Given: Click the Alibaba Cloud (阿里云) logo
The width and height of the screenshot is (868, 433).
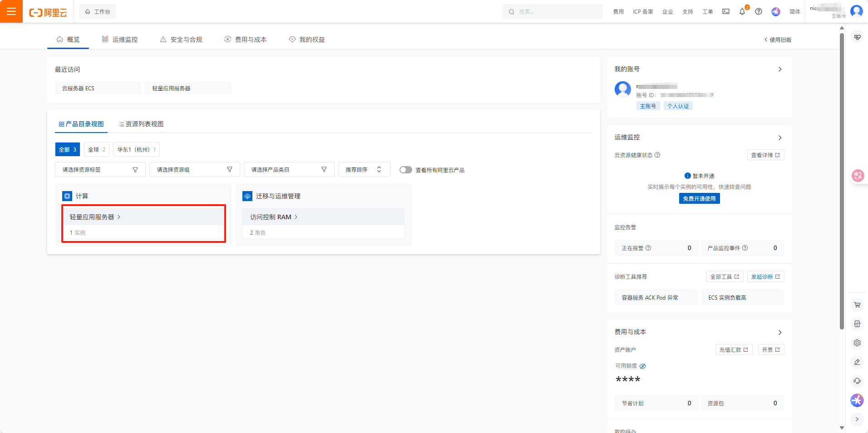Looking at the screenshot, I should coord(48,12).
